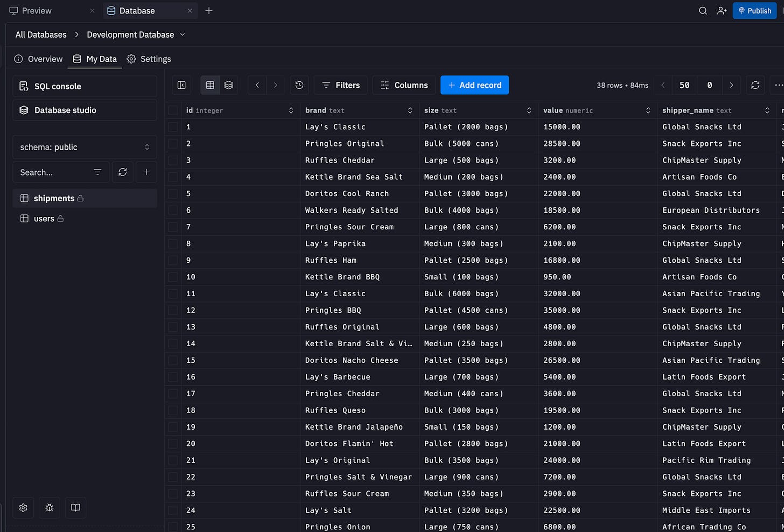The height and width of the screenshot is (532, 784).
Task: Click the offset field showing 0
Action: click(710, 85)
